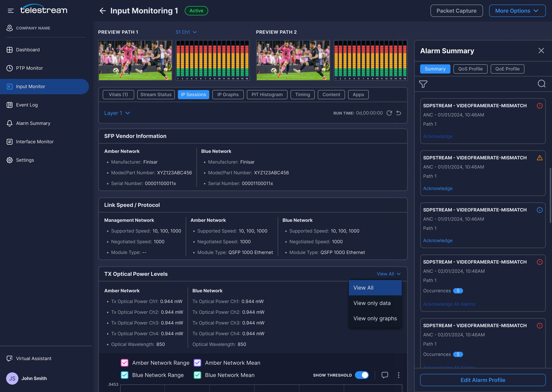
Task: Click the Preview Path 1 video thumbnail
Action: pos(135,60)
